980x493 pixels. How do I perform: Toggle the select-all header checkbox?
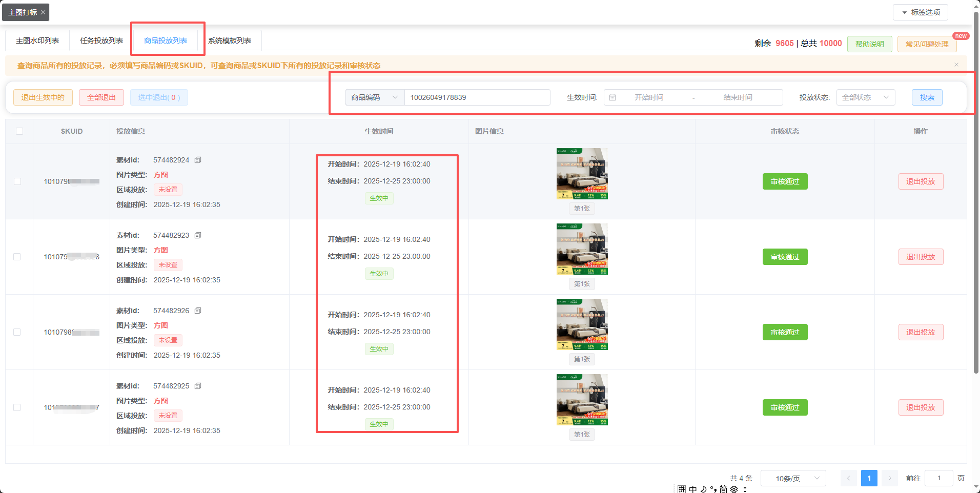coord(19,131)
